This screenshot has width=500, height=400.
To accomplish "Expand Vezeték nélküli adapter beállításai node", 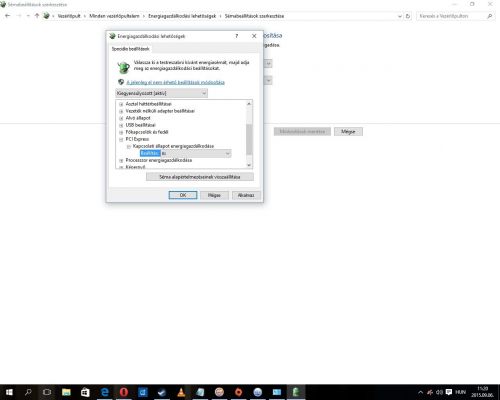I will click(121, 111).
